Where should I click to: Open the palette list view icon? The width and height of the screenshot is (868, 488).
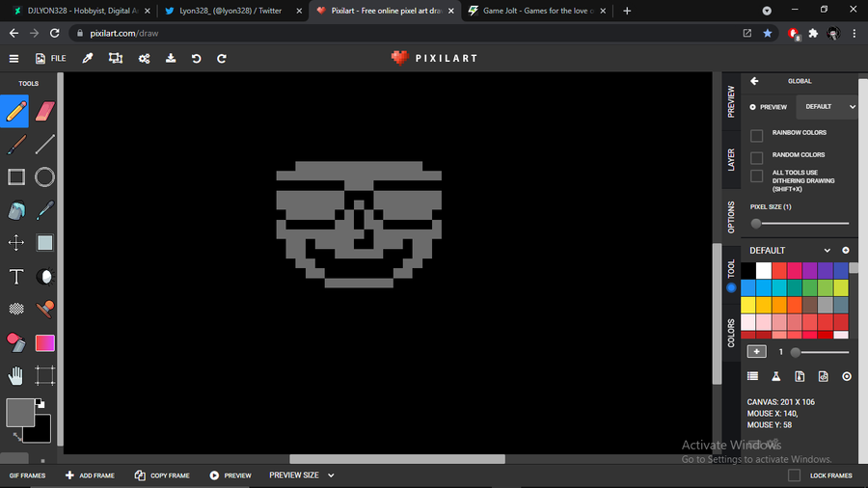[752, 376]
